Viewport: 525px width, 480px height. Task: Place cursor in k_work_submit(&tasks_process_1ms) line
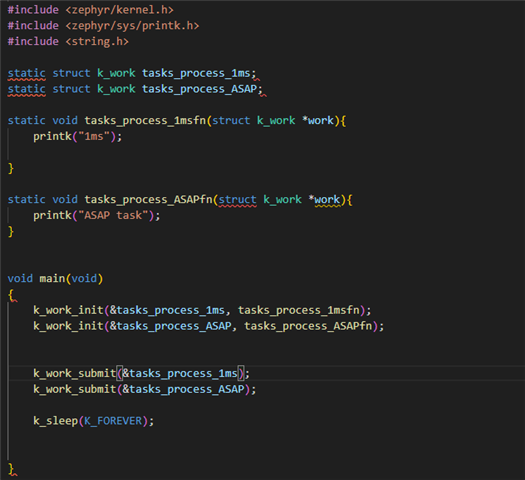[141, 374]
